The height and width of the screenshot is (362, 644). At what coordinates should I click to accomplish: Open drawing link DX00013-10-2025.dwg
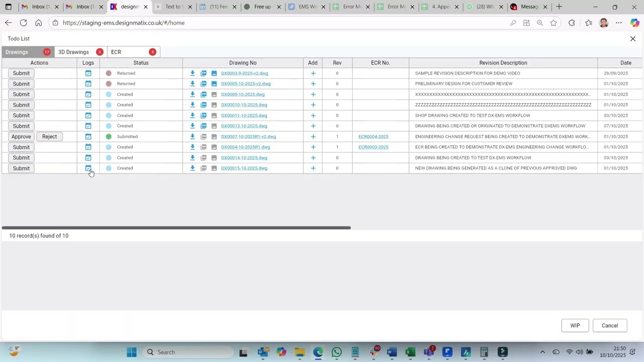coord(244,126)
